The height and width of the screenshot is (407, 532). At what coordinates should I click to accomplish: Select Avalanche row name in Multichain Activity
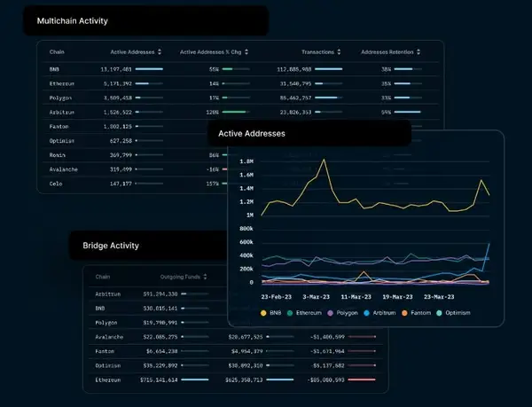coord(64,169)
